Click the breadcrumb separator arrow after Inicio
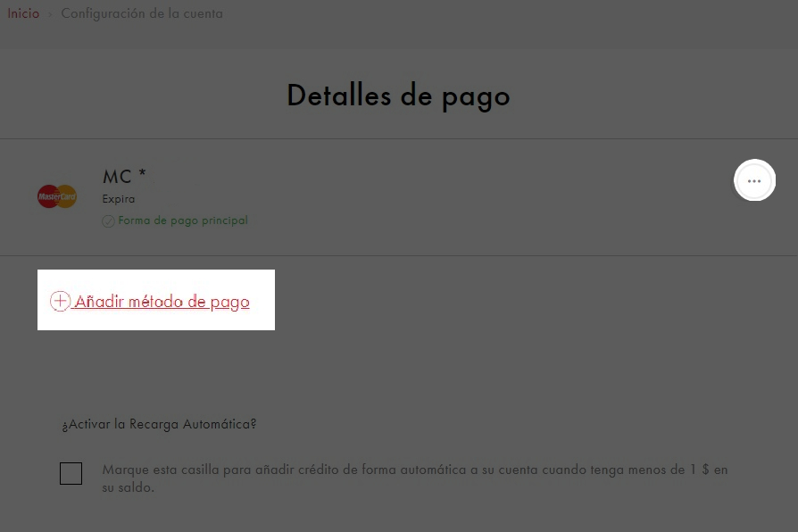 [50, 15]
